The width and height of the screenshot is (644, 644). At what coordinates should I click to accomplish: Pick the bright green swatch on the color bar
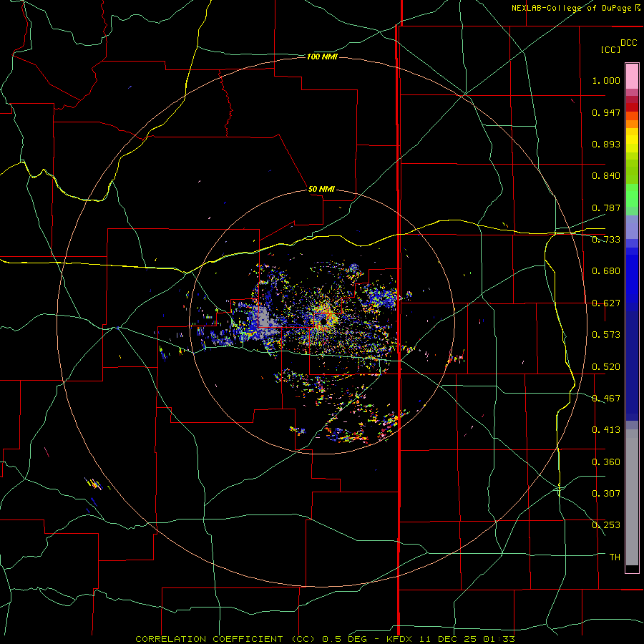[632, 195]
